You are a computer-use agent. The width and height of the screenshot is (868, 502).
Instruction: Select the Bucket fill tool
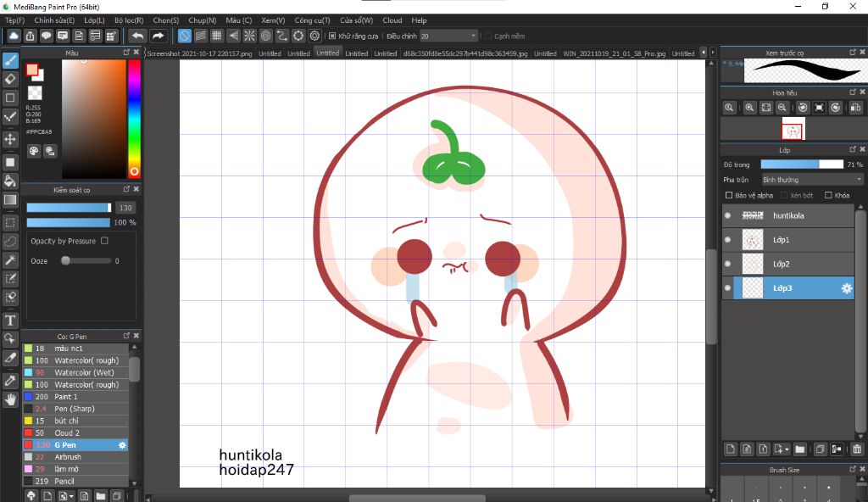click(x=10, y=181)
